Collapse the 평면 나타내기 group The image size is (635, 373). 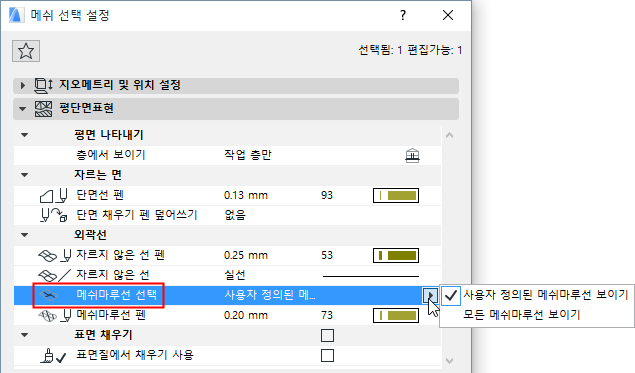(25, 135)
